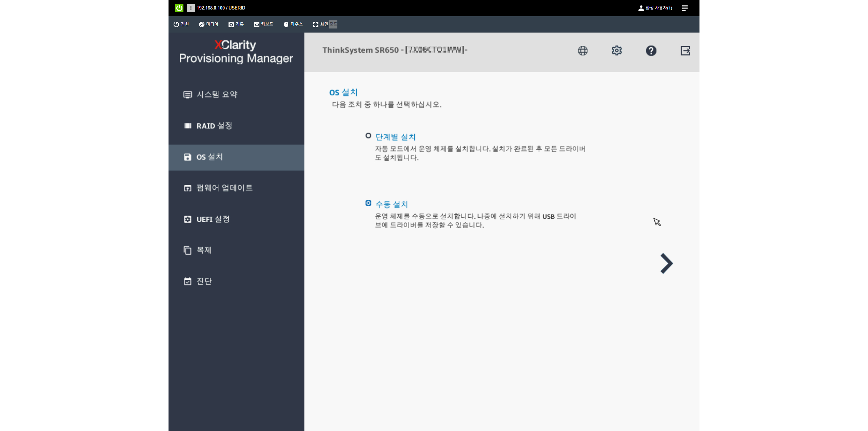Screen dimensions: 868x431
Task: Open 펌웨어 업데이트 sidebar item
Action: (224, 188)
